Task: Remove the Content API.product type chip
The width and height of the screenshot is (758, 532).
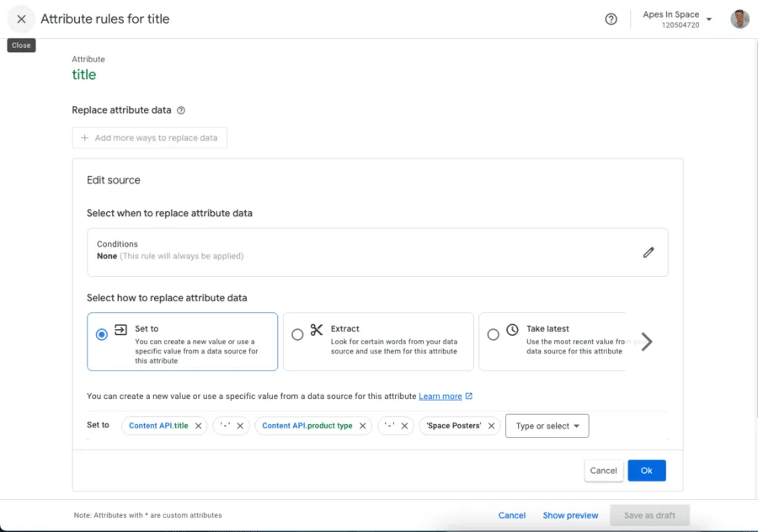Action: click(363, 426)
